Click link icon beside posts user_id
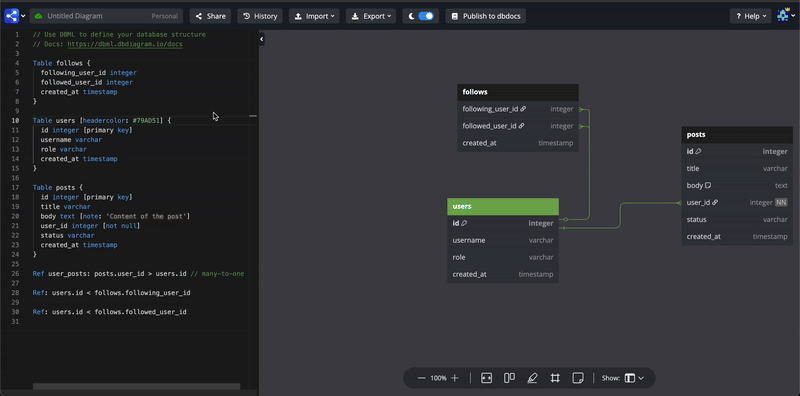Screen dimensions: 800x396 point(715,203)
